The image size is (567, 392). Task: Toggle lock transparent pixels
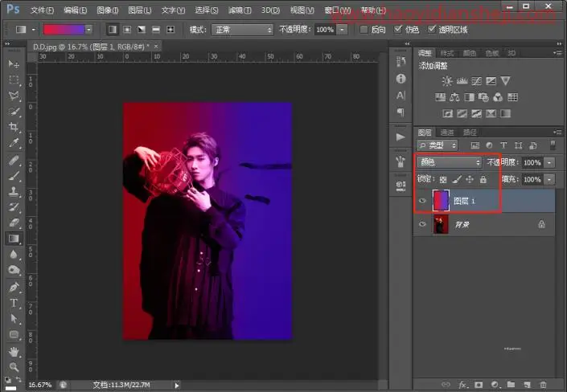(x=443, y=179)
